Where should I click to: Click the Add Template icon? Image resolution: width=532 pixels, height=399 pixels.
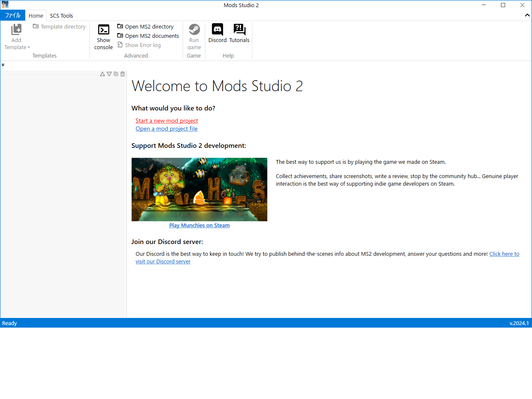[x=16, y=29]
